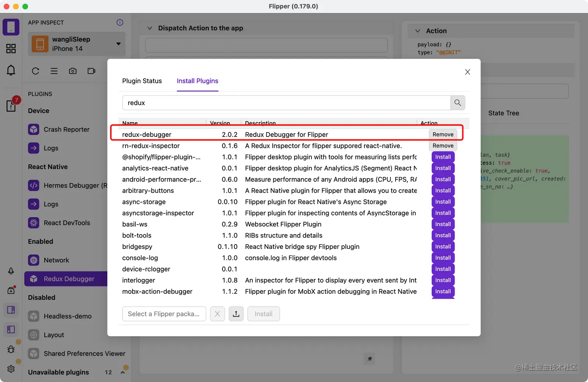This screenshot has width=588, height=382.
Task: Install @shopify/flipper-plugin
Action: click(443, 157)
